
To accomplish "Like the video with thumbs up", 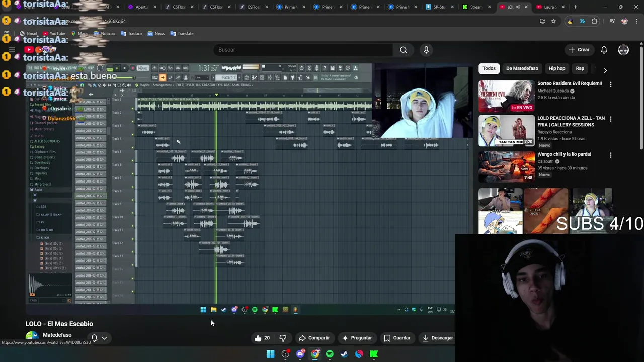I will coord(262,338).
